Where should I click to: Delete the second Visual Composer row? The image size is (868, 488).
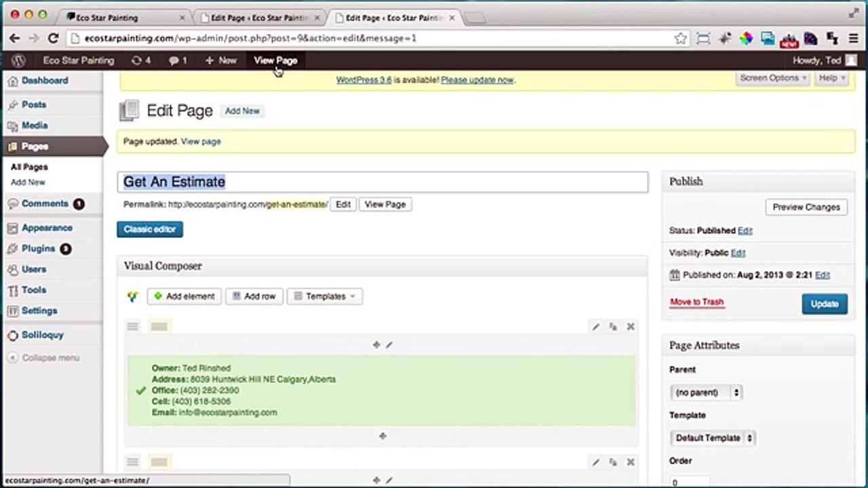click(631, 462)
